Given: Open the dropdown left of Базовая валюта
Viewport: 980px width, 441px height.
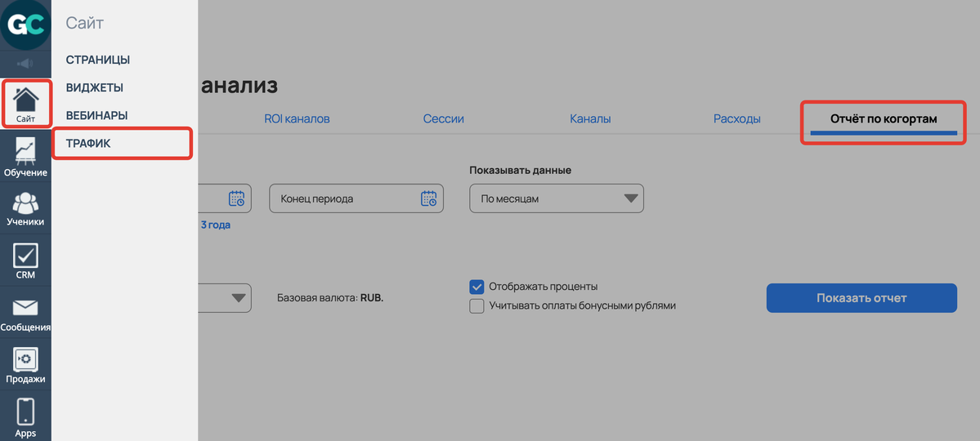Looking at the screenshot, I should coord(225,298).
